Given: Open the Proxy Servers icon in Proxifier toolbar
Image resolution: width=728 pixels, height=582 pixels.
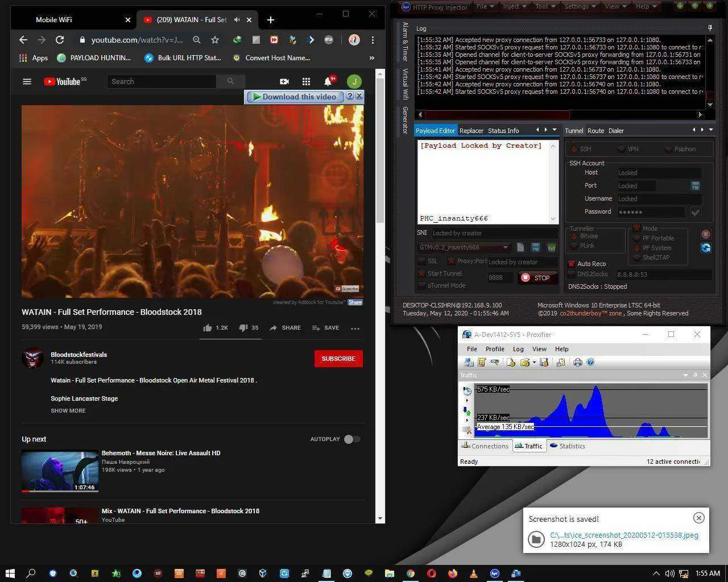Looking at the screenshot, I should (469, 362).
